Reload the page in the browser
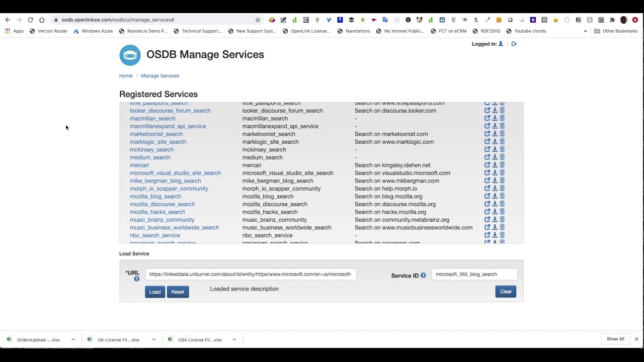This screenshot has width=644, height=362. 30,20
